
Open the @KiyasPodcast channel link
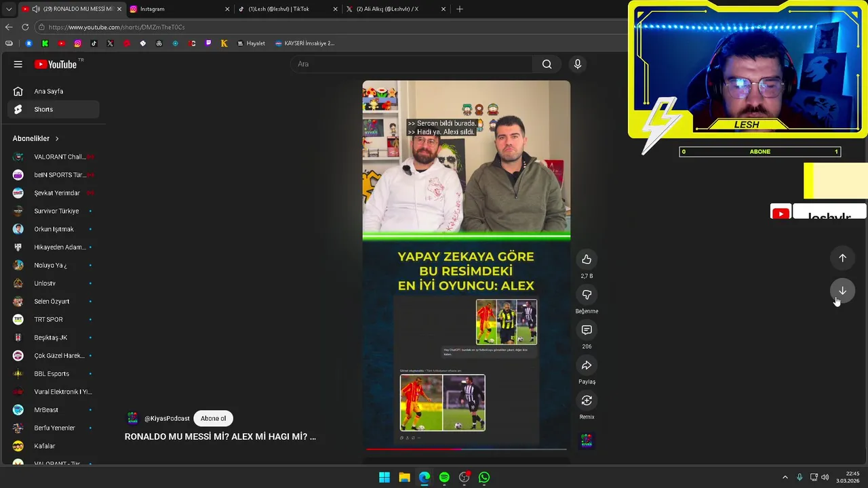pos(167,418)
